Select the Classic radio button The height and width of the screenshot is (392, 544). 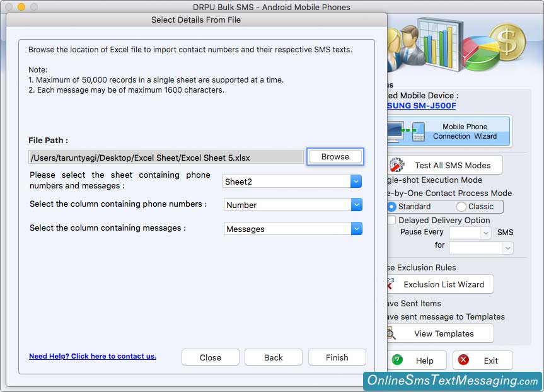(x=461, y=207)
